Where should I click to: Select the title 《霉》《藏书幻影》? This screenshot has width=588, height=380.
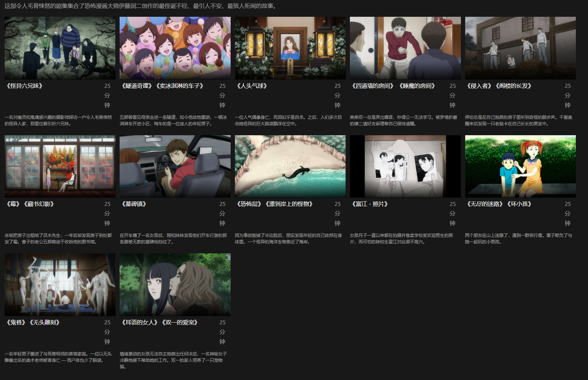(30, 204)
